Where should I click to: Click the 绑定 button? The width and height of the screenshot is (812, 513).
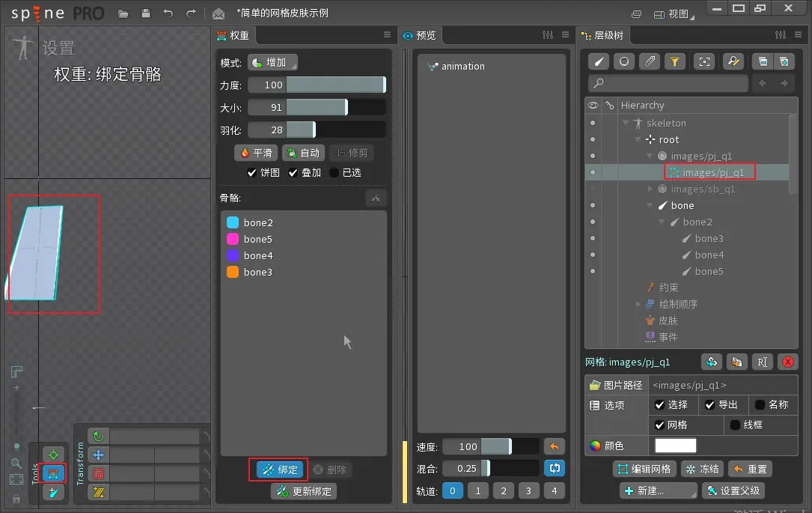point(280,470)
